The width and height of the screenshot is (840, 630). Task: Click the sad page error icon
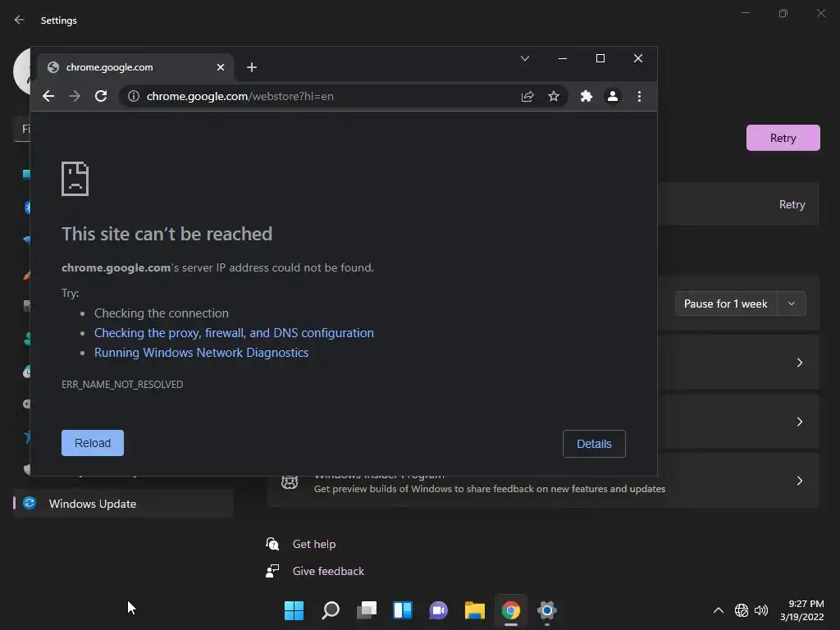(75, 179)
